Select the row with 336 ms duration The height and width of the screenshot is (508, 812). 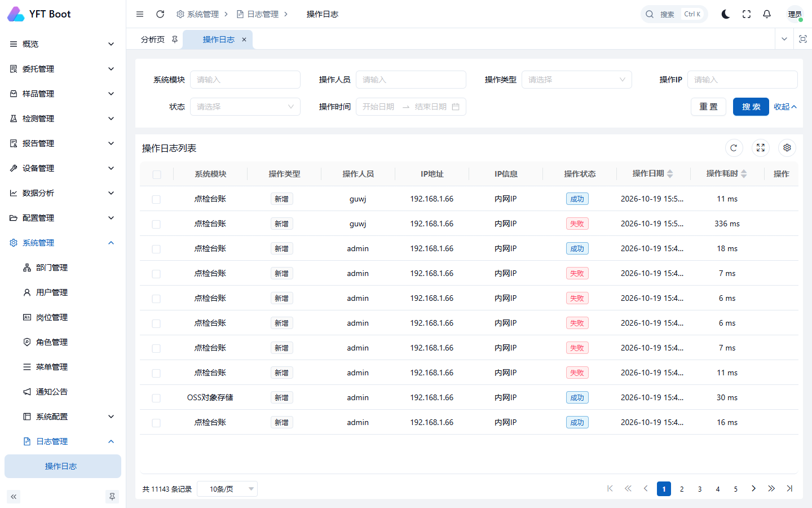(156, 224)
